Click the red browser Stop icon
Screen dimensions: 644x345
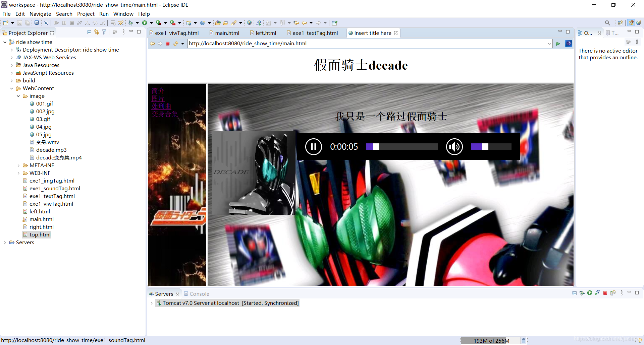pos(168,44)
